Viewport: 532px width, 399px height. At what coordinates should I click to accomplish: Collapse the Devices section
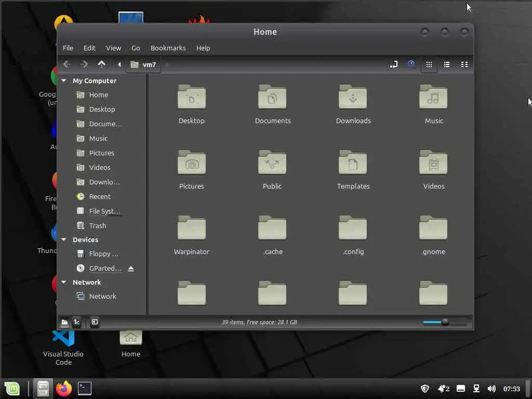coord(64,240)
